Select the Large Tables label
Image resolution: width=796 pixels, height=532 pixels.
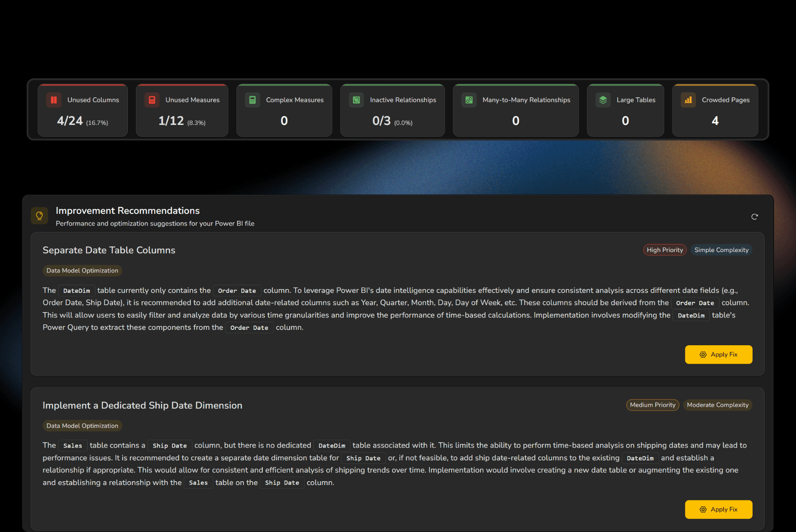(x=636, y=100)
